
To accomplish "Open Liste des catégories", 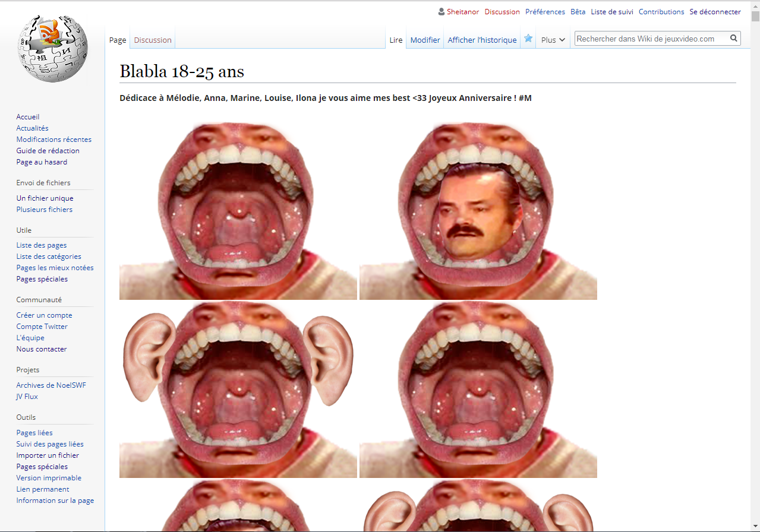I will [x=49, y=256].
